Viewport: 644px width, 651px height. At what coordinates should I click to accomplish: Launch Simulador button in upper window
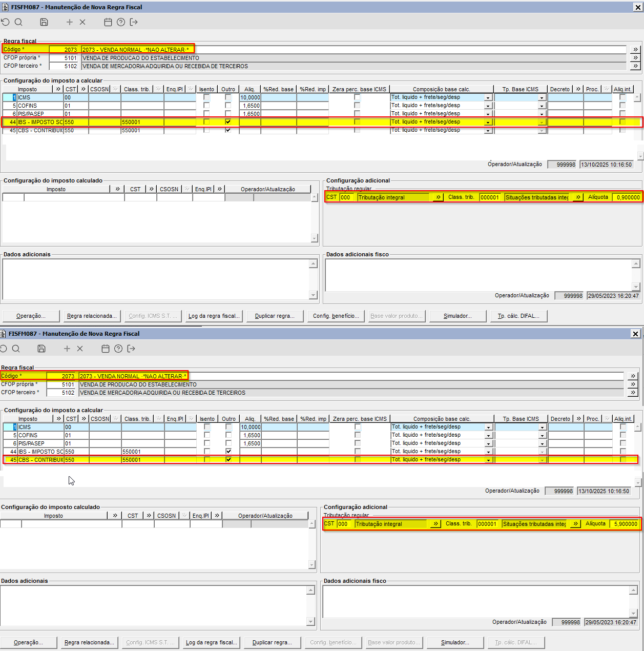click(x=458, y=316)
